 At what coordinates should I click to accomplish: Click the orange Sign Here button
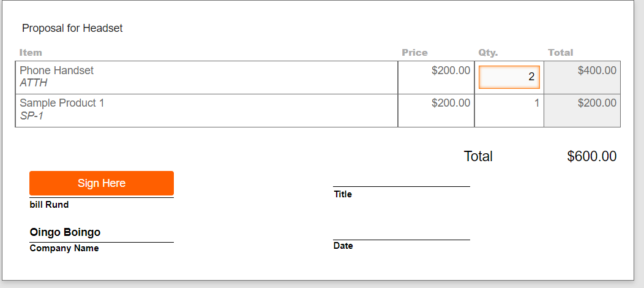pyautogui.click(x=102, y=183)
